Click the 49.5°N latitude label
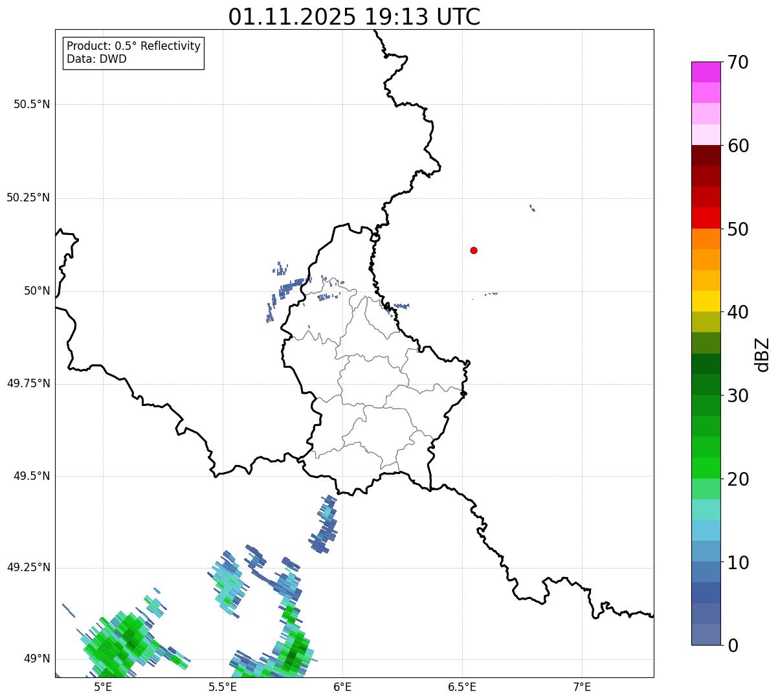 tap(32, 476)
